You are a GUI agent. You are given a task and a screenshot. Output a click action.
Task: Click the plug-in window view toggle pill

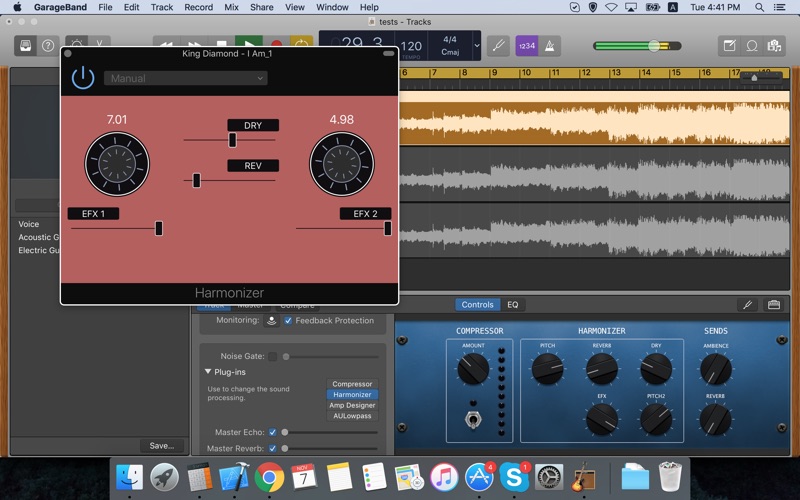click(x=389, y=54)
